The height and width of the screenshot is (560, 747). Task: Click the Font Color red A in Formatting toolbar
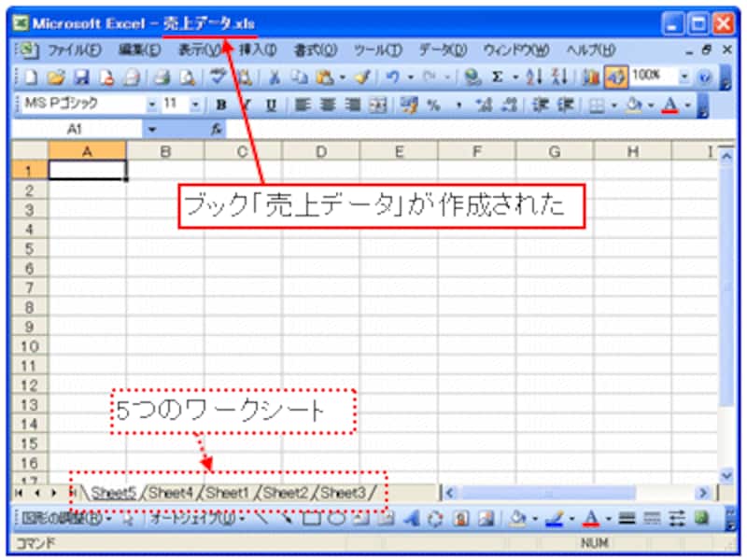pos(669,105)
